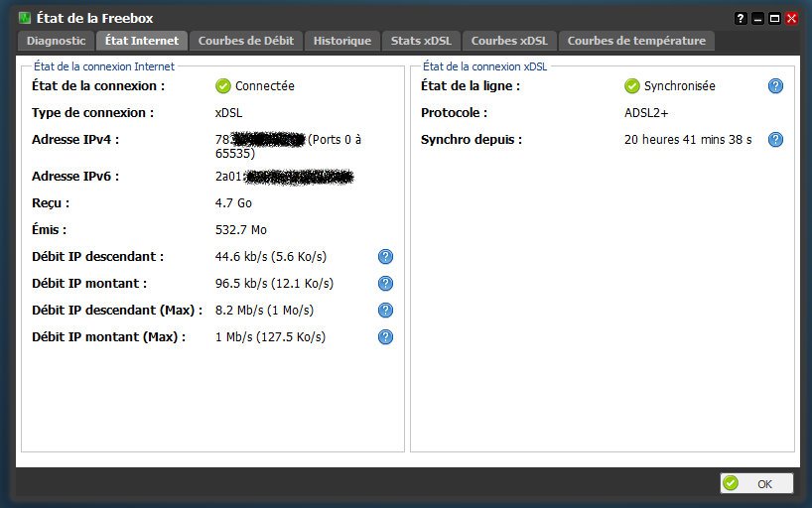
Task: Click the 532.7 Mo sent value
Action: [241, 230]
